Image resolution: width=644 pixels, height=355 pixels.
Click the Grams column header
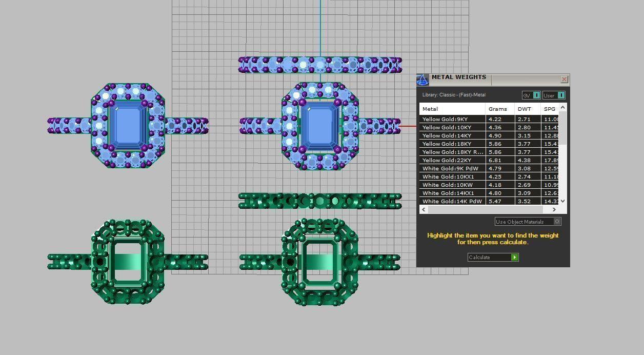(x=500, y=109)
